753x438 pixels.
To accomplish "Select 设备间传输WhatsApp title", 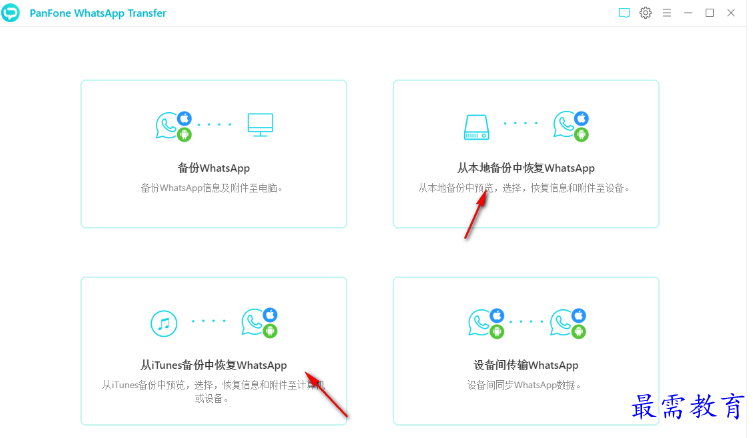I will (526, 365).
